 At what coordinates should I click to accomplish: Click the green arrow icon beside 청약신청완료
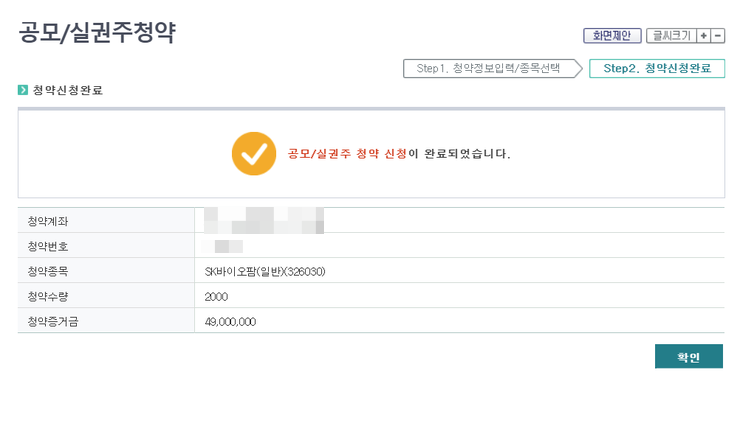point(23,90)
